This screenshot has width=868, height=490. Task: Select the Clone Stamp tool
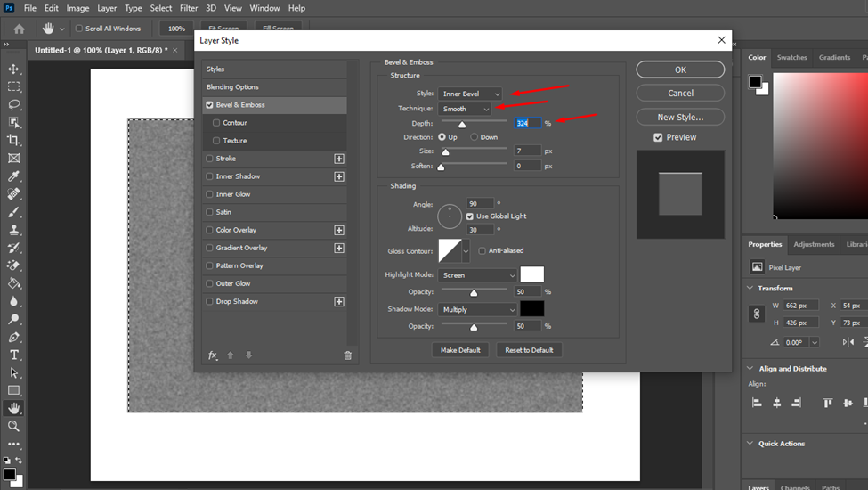tap(14, 229)
